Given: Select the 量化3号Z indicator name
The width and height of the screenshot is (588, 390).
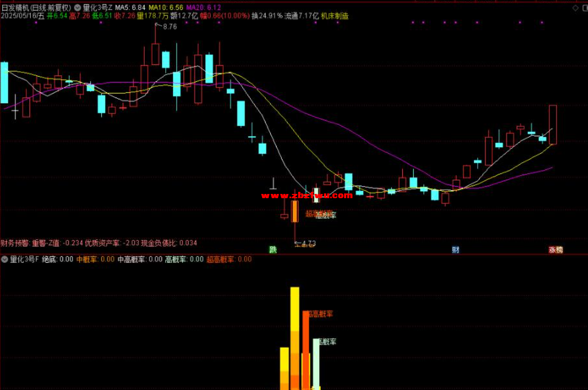Looking at the screenshot, I should [98, 7].
